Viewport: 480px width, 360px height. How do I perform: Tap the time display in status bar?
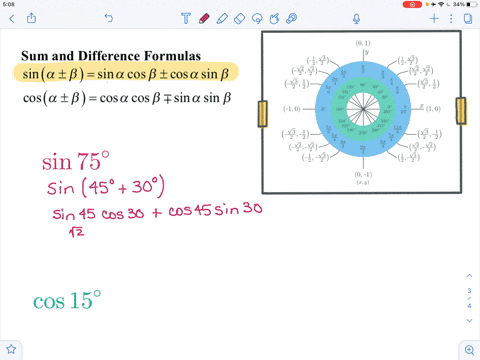[9, 4]
